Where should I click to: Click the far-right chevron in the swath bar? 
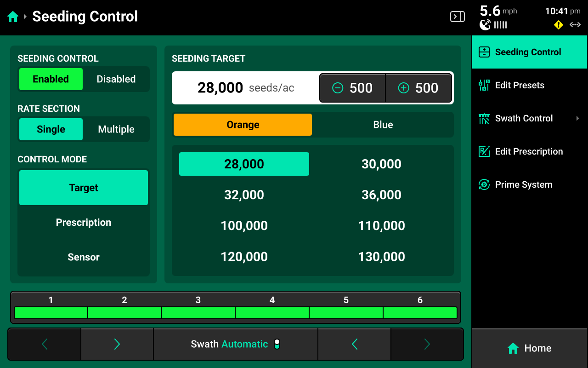[x=427, y=344]
